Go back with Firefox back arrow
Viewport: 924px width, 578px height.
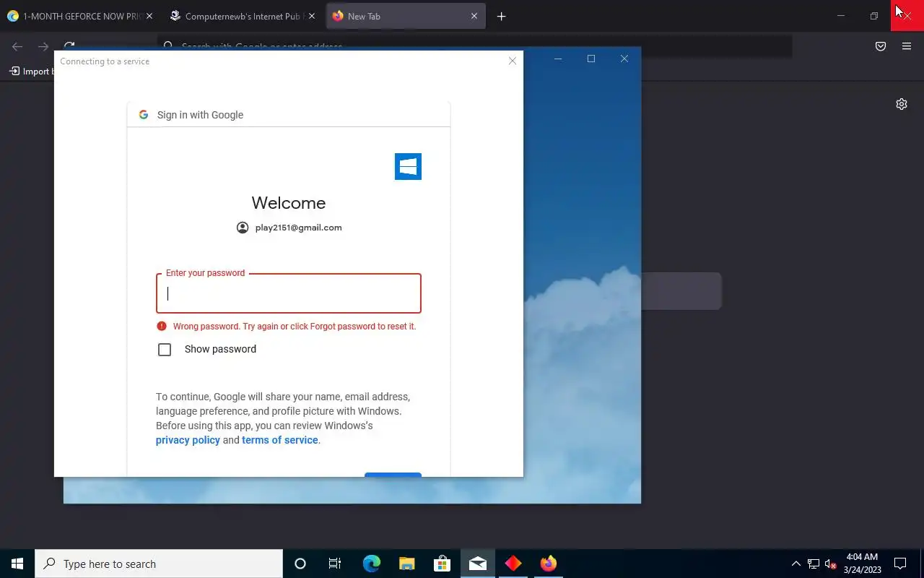17,46
